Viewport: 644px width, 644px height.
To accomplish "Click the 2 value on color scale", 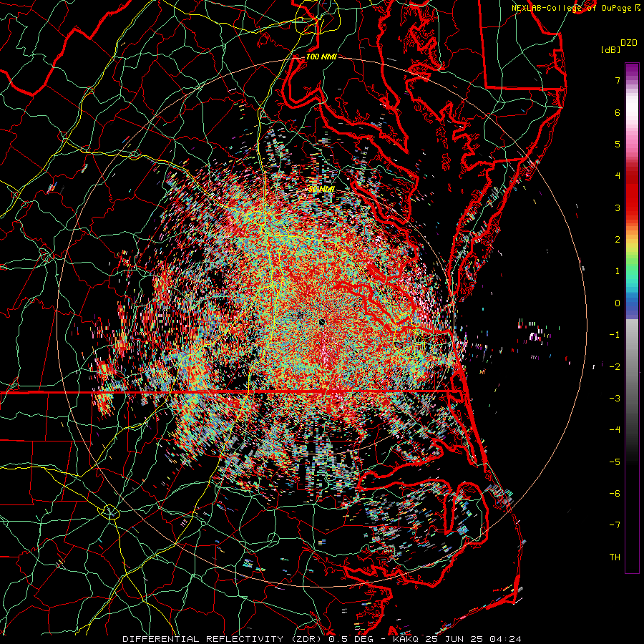I will click(618, 240).
